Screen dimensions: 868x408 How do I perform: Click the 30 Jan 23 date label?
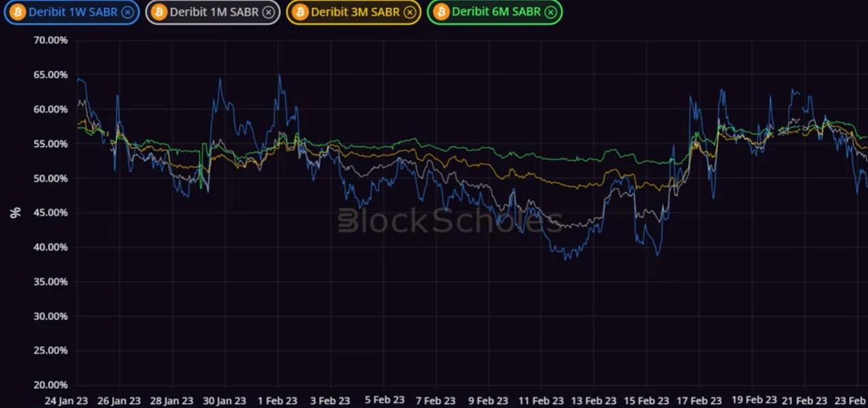(x=225, y=401)
